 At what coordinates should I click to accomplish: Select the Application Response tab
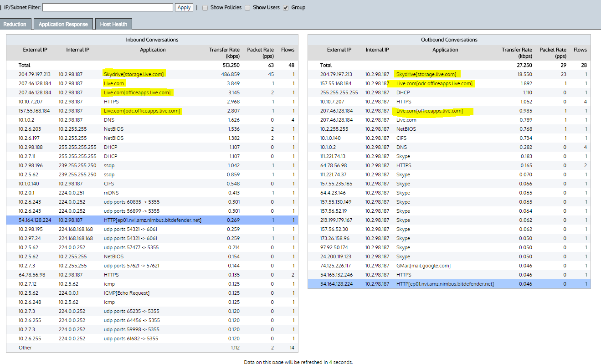pos(63,24)
